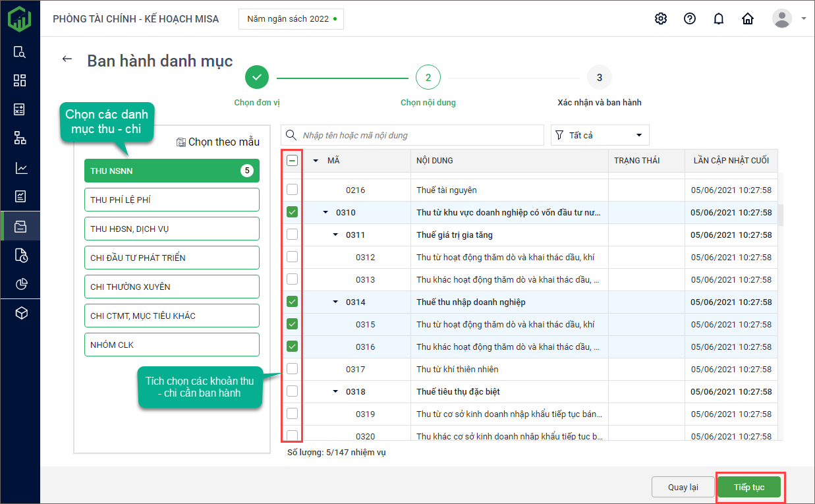Click the help question mark icon

pyautogui.click(x=690, y=18)
